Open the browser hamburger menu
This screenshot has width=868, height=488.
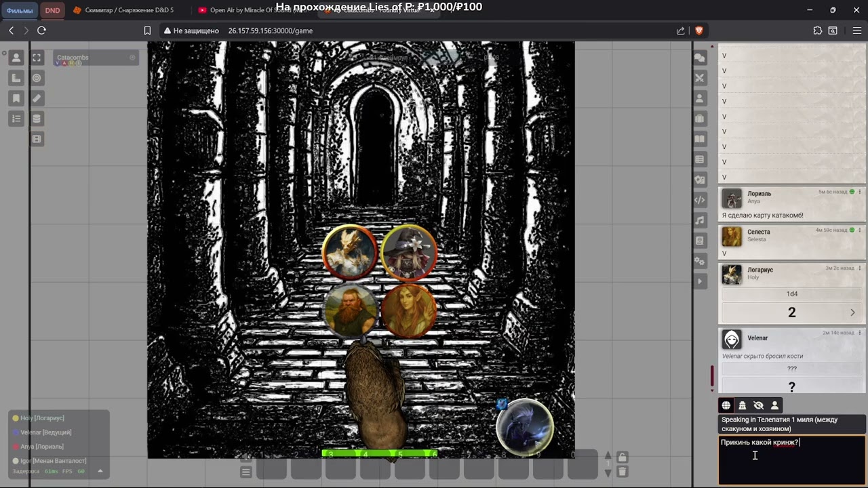[857, 30]
